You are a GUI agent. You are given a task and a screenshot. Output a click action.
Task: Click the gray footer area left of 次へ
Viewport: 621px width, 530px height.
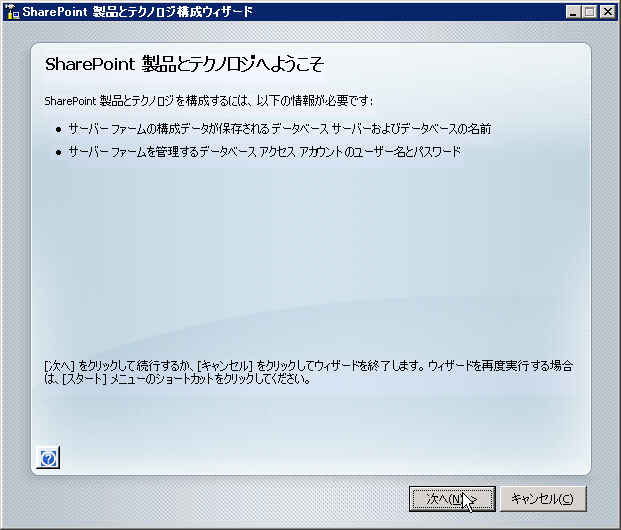200,498
